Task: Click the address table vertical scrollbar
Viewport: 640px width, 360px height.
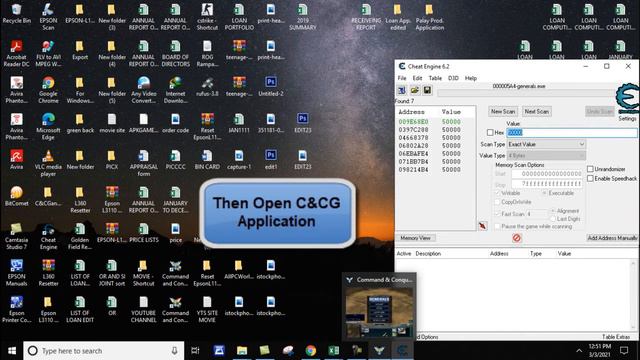Action: point(633,294)
